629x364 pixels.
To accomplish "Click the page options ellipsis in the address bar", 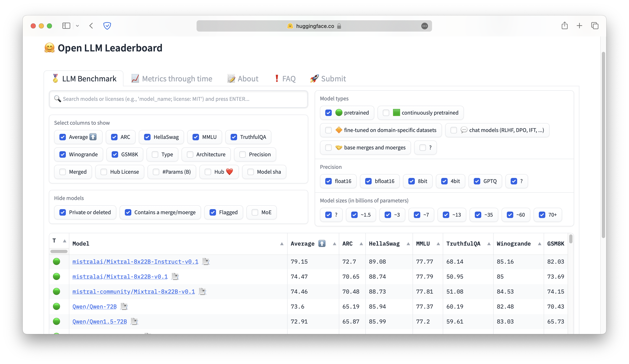I will (424, 26).
